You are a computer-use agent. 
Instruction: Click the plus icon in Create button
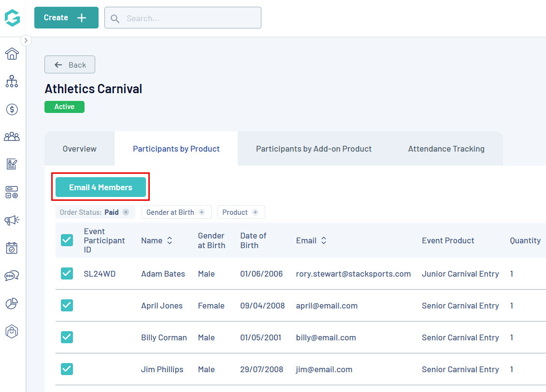82,18
